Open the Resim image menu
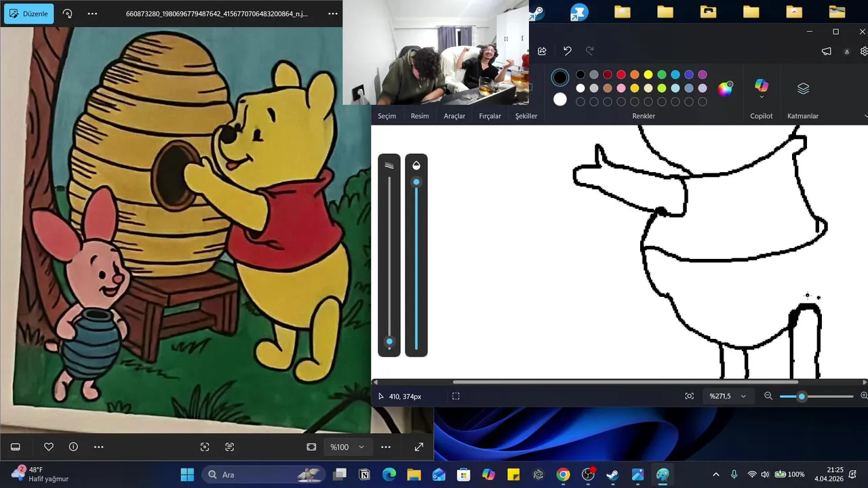Screen dimensions: 868x488 (420, 116)
